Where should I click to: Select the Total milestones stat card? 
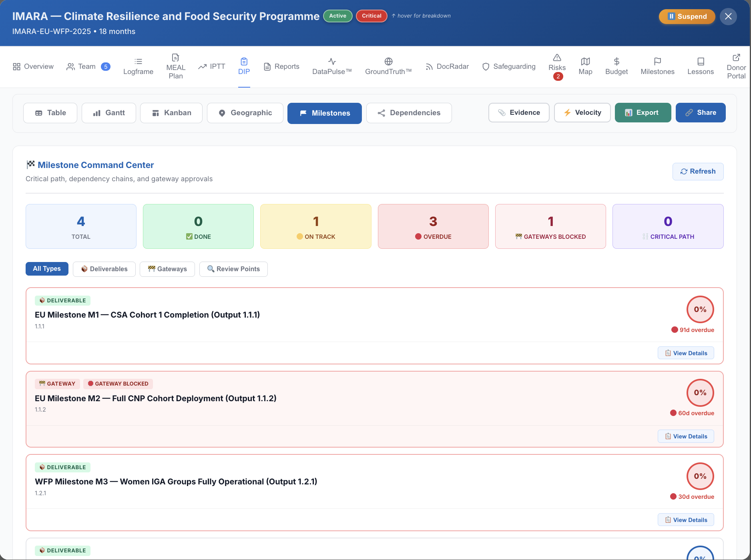(x=81, y=226)
